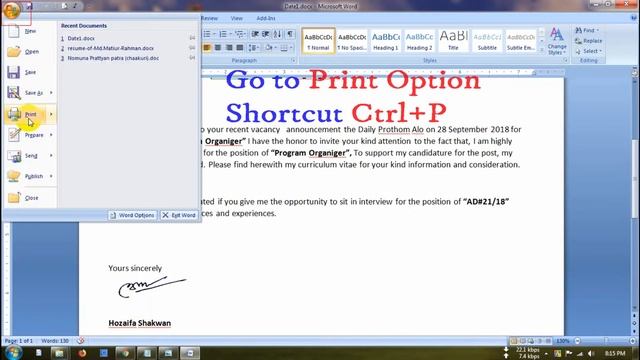Toggle align text left

(207, 48)
